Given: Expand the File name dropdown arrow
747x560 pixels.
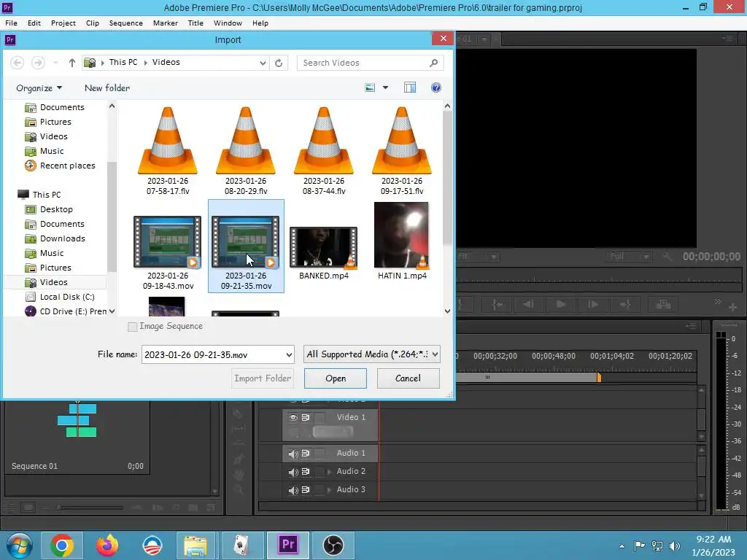Looking at the screenshot, I should click(289, 355).
